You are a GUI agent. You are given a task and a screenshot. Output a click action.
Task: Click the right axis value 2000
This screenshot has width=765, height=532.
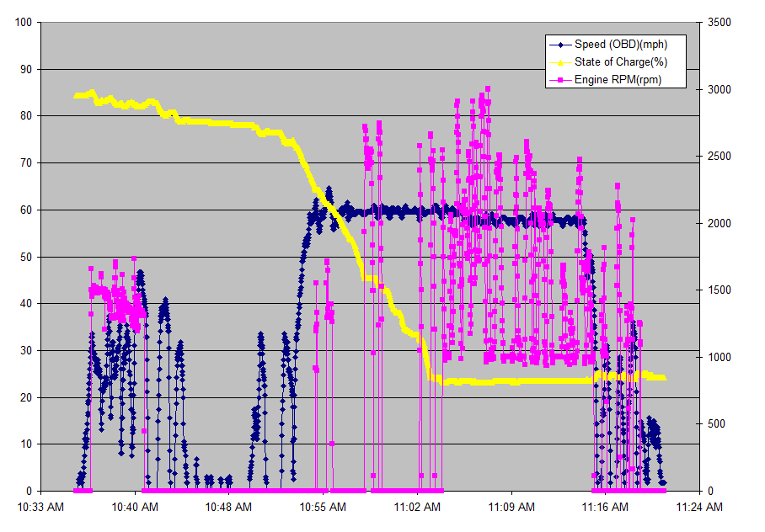(x=720, y=223)
